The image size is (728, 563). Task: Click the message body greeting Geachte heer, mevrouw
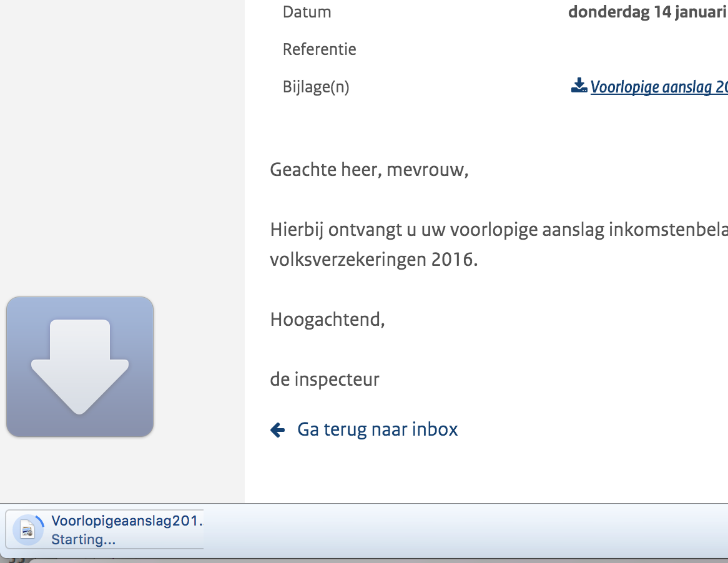[x=368, y=169]
